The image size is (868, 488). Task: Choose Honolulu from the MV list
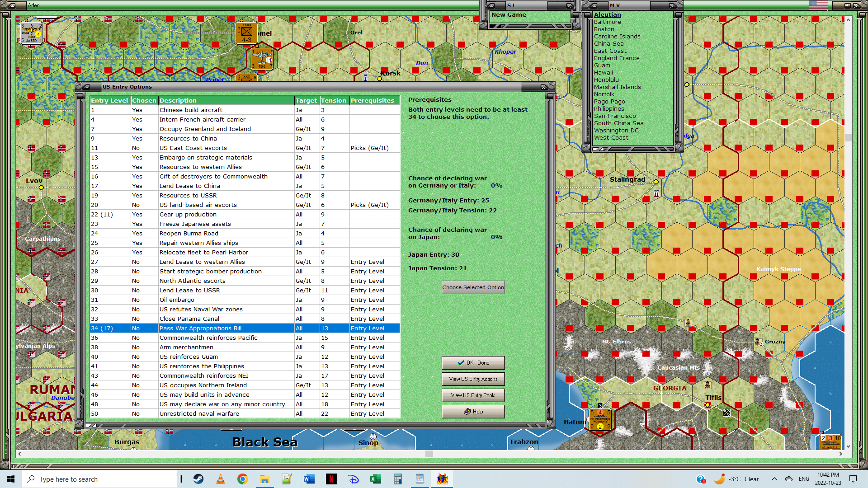606,80
